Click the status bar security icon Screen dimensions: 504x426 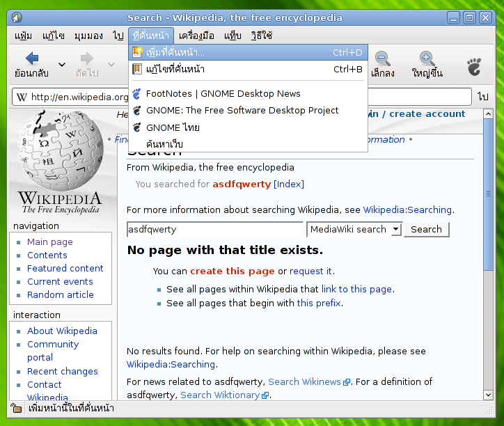(x=16, y=409)
